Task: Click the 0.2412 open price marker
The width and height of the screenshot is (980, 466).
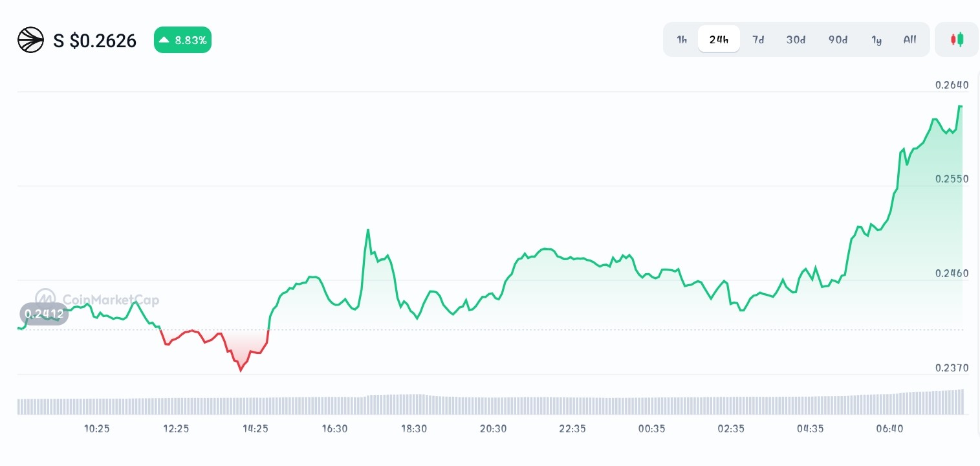Action: click(43, 313)
